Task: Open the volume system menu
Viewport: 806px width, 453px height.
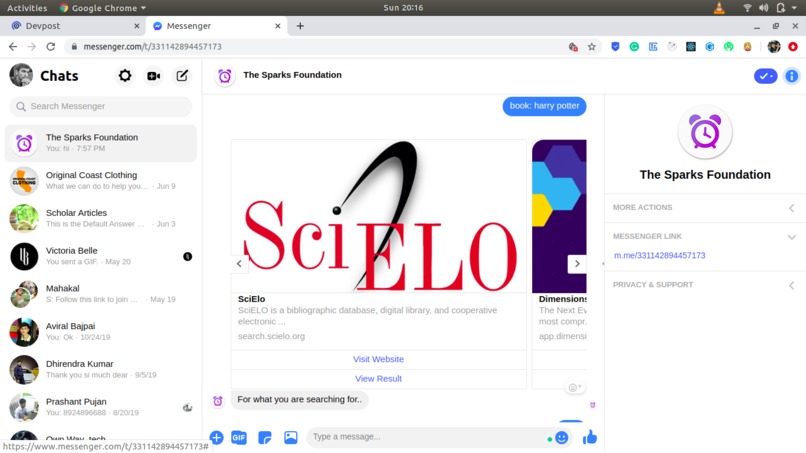Action: pyautogui.click(x=764, y=8)
